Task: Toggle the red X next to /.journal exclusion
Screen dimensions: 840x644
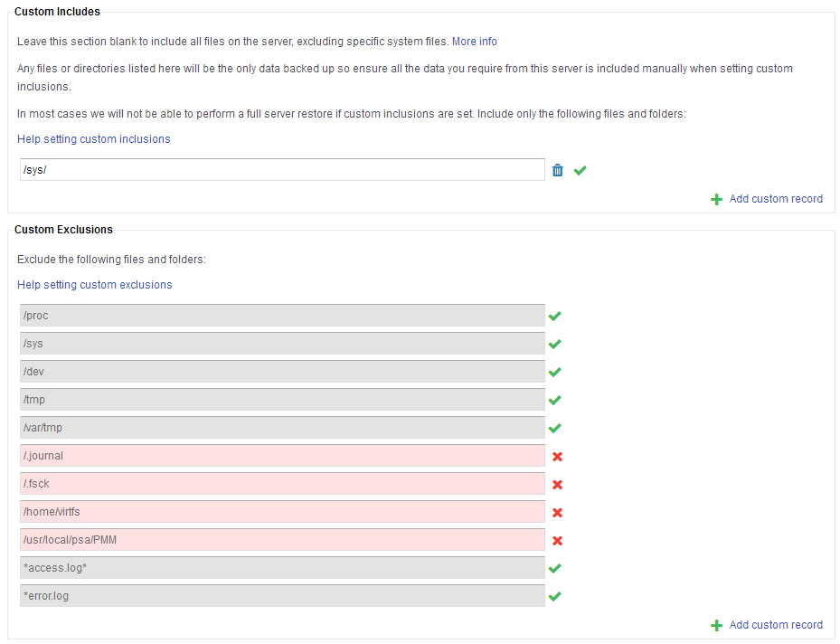Action: coord(557,457)
